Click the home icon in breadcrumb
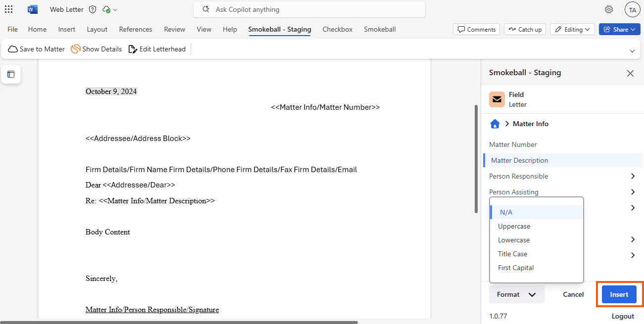Image resolution: width=644 pixels, height=324 pixels. click(495, 124)
